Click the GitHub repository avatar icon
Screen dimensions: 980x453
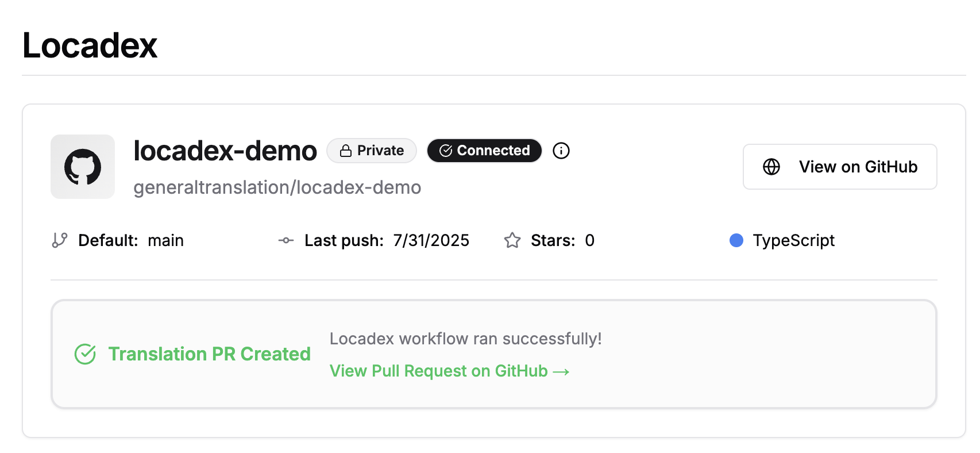pyautogui.click(x=82, y=167)
